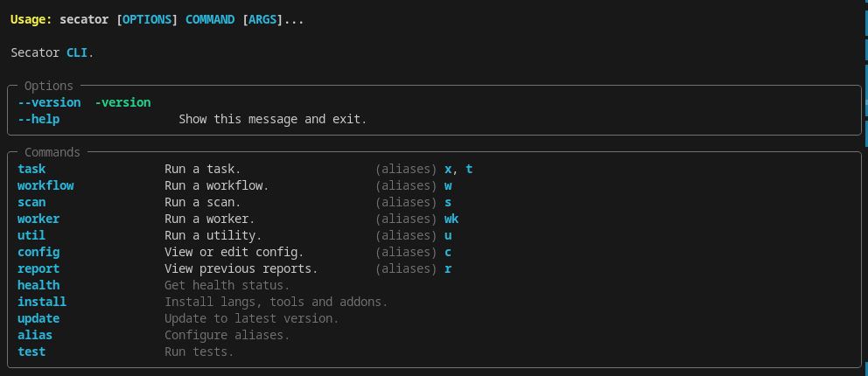868x376 pixels.
Task: Click 'View previous reports.' description
Action: pyautogui.click(x=241, y=268)
